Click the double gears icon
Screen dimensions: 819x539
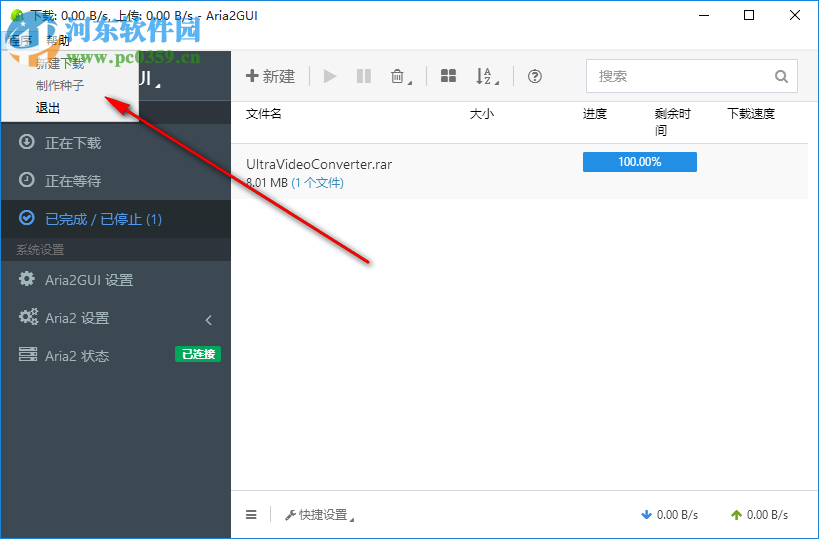pos(28,317)
